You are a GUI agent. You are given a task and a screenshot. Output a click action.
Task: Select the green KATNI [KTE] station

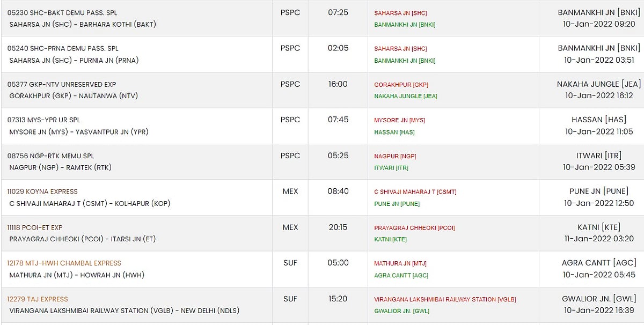[390, 240]
